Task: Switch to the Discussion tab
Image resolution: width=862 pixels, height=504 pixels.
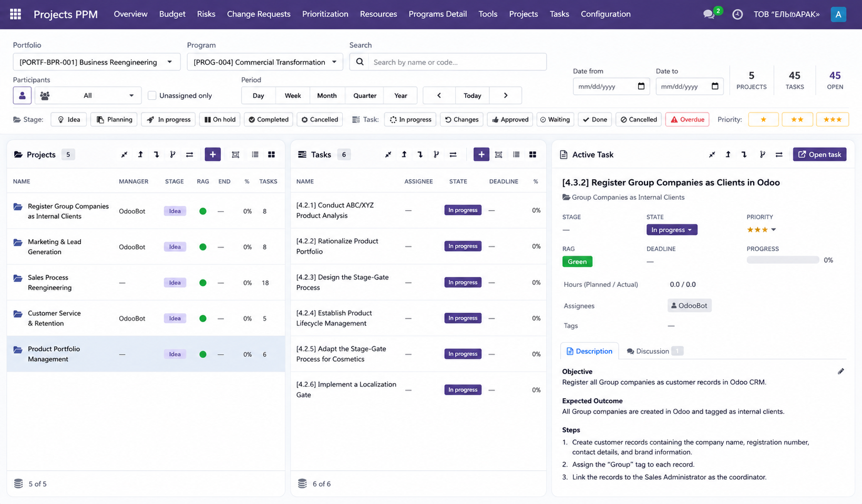Action: click(x=654, y=351)
